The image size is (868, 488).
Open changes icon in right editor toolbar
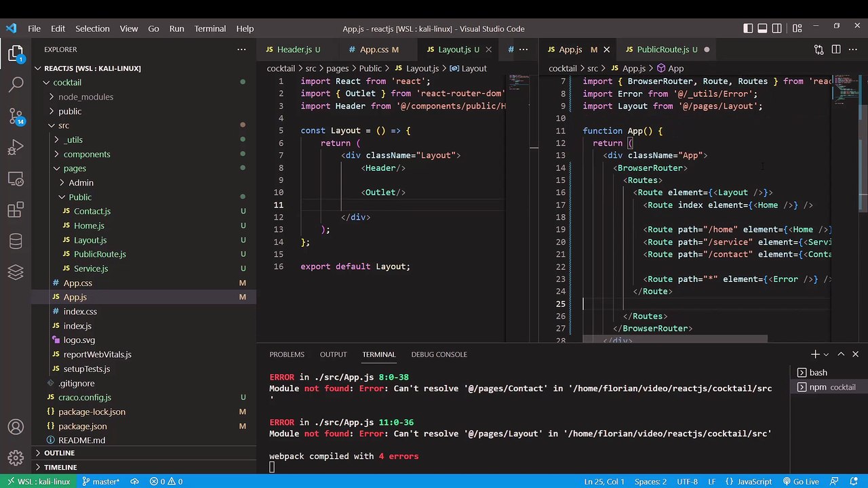tap(818, 49)
